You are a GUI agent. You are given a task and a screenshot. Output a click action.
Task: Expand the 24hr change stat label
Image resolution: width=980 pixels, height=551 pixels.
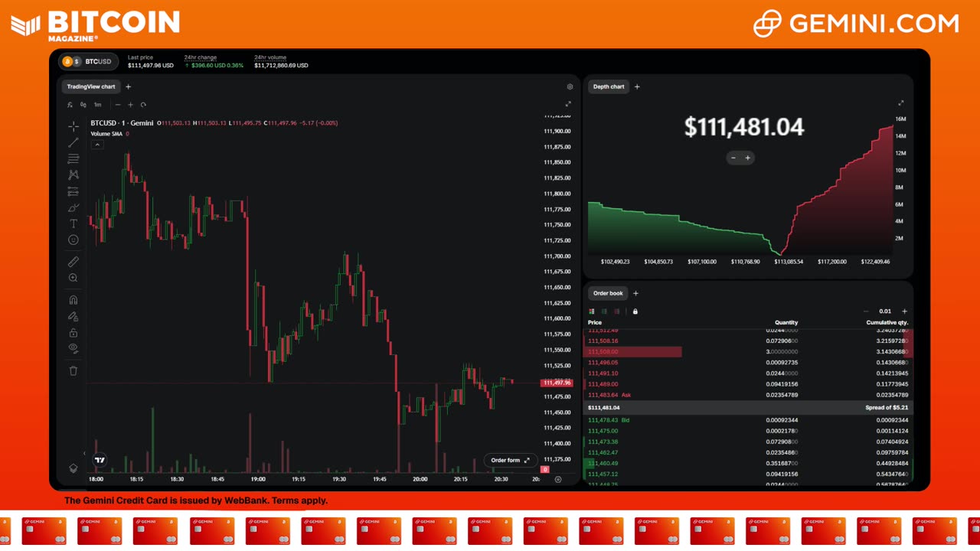[201, 57]
